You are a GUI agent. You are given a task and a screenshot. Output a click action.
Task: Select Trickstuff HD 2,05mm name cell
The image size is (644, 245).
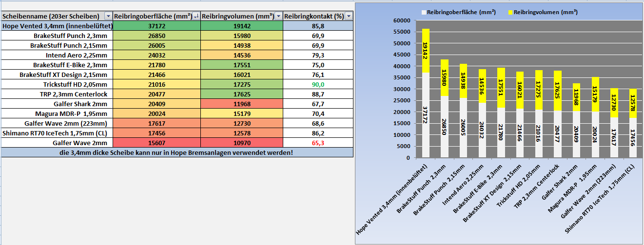tap(57, 84)
